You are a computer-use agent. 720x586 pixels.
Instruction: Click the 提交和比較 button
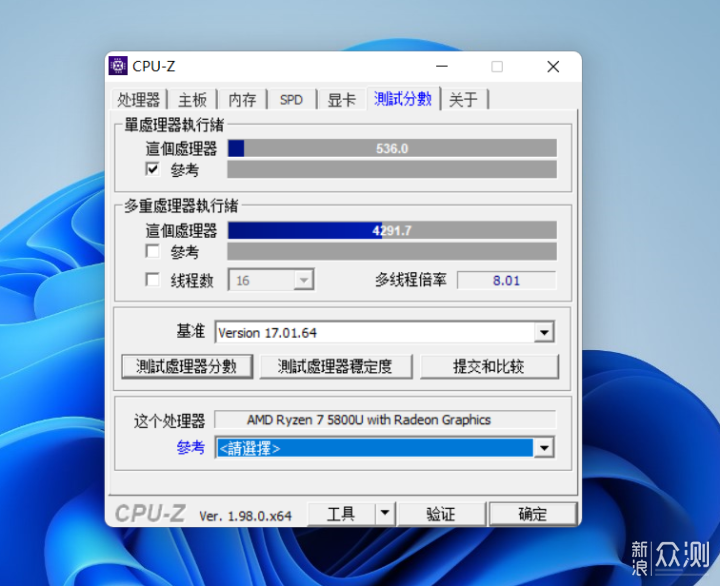(489, 366)
